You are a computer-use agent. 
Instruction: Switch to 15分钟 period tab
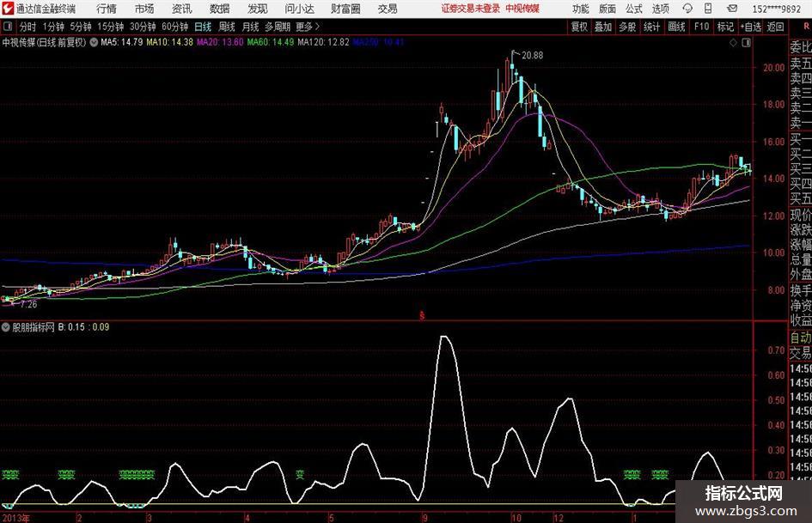pos(110,27)
